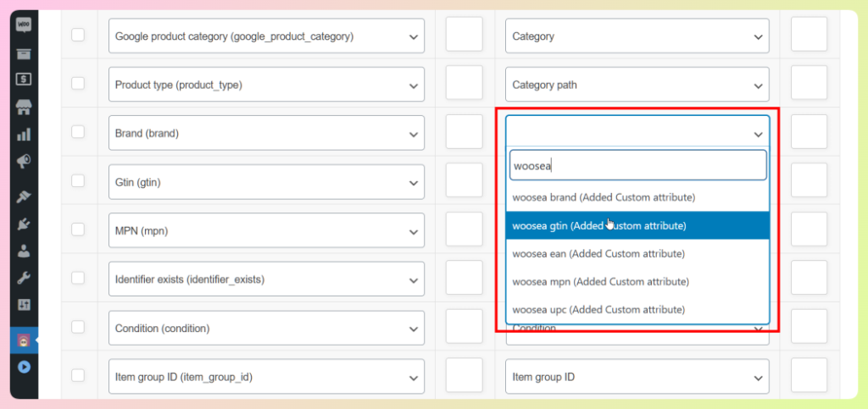Open Analytics bar chart icon

click(x=23, y=135)
